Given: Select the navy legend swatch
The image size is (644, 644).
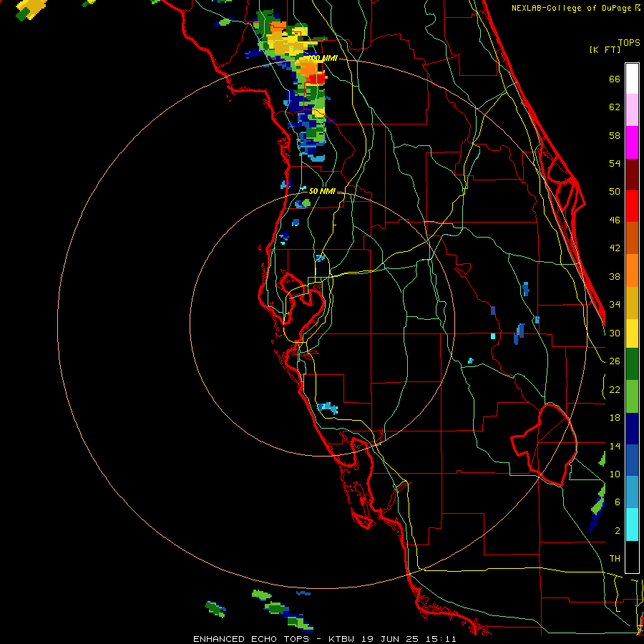Looking at the screenshot, I should [632, 429].
